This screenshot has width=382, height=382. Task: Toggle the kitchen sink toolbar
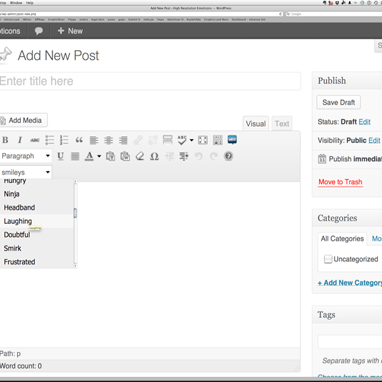218,140
